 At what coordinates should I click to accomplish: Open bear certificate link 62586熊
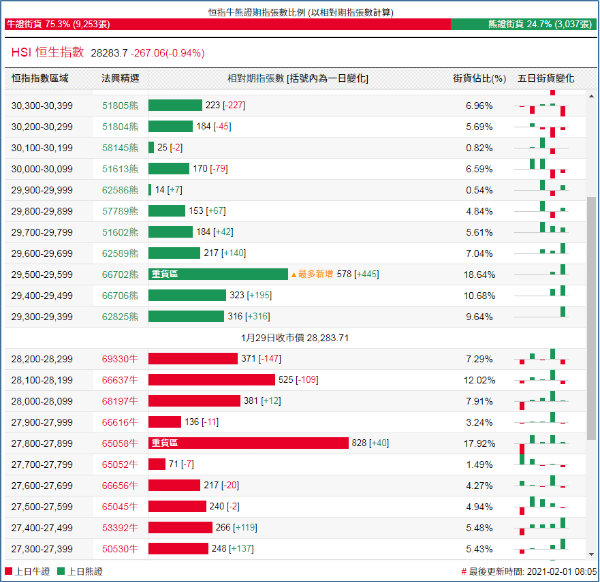(120, 190)
